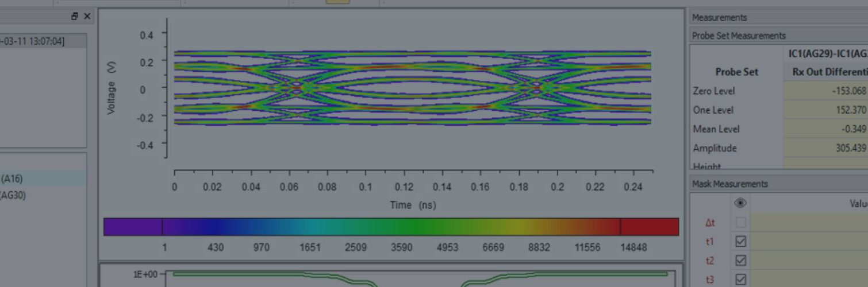Click the Mask Measurements section header
Image resolution: width=868 pixels, height=287 pixels.
tap(729, 184)
